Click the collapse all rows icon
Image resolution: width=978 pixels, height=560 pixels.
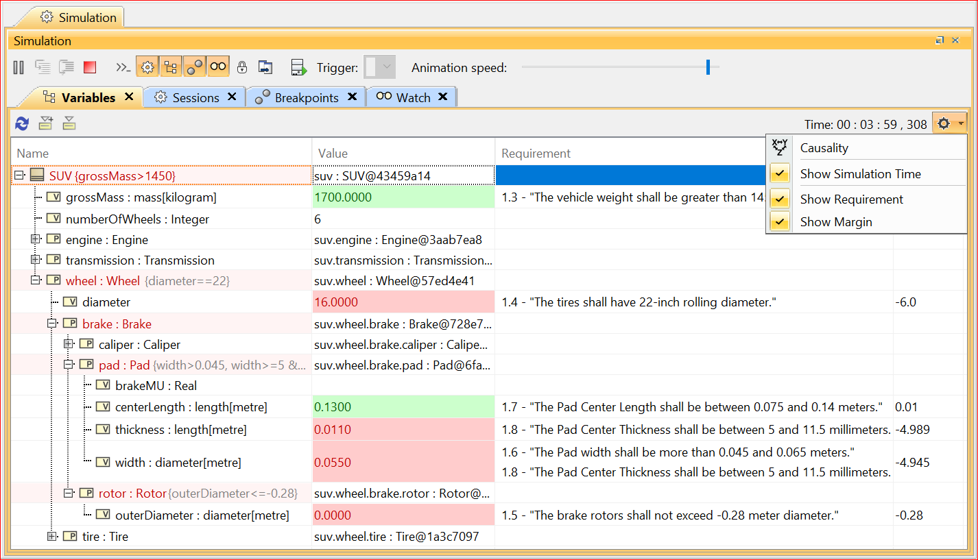click(x=69, y=123)
